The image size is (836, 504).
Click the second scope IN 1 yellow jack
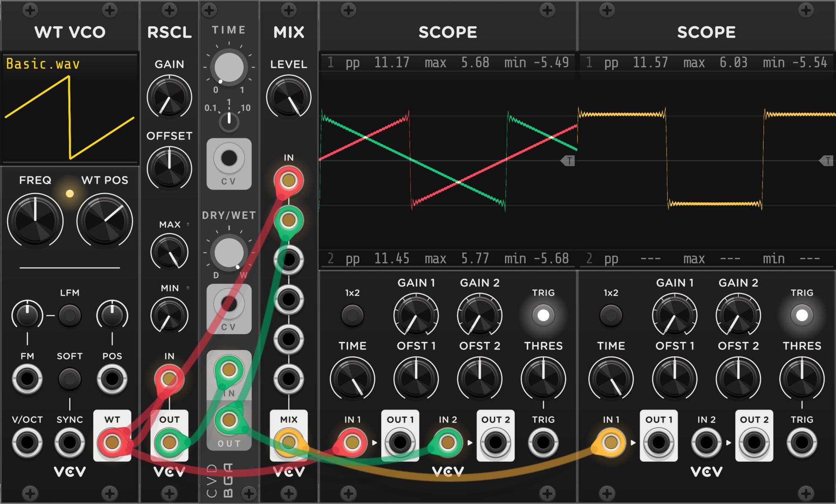click(x=611, y=443)
